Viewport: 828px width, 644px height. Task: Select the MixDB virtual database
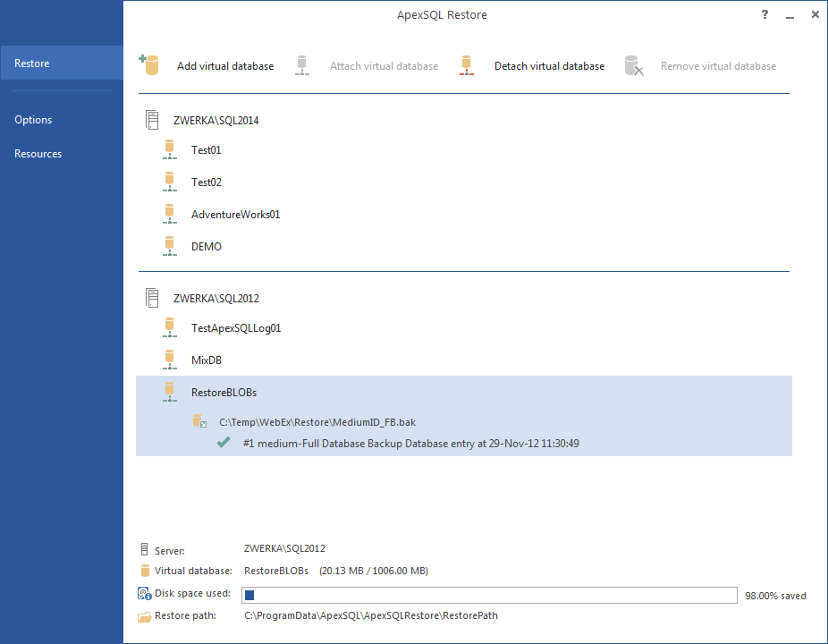(x=207, y=360)
